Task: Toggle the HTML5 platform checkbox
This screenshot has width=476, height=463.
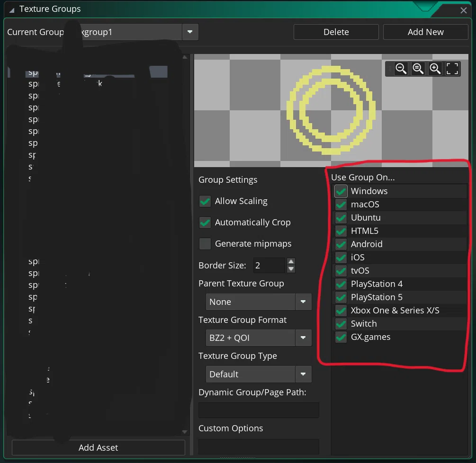Action: 341,231
